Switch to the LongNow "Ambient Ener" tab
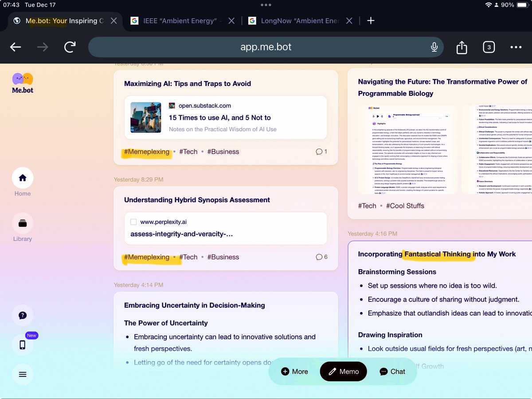Viewport: 532px width, 399px height. coord(301,21)
